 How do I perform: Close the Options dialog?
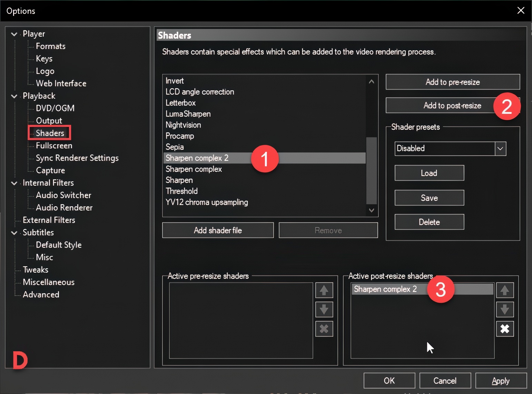[521, 10]
